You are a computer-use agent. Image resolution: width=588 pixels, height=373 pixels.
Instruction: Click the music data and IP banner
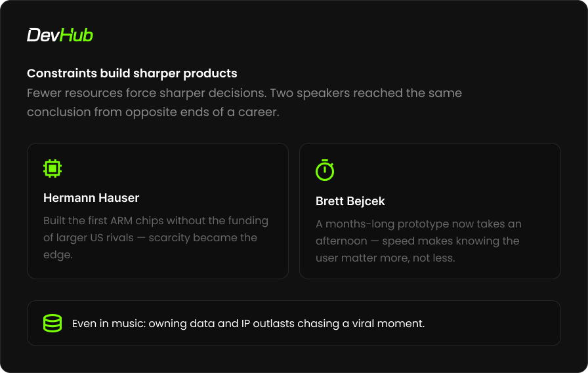(294, 323)
